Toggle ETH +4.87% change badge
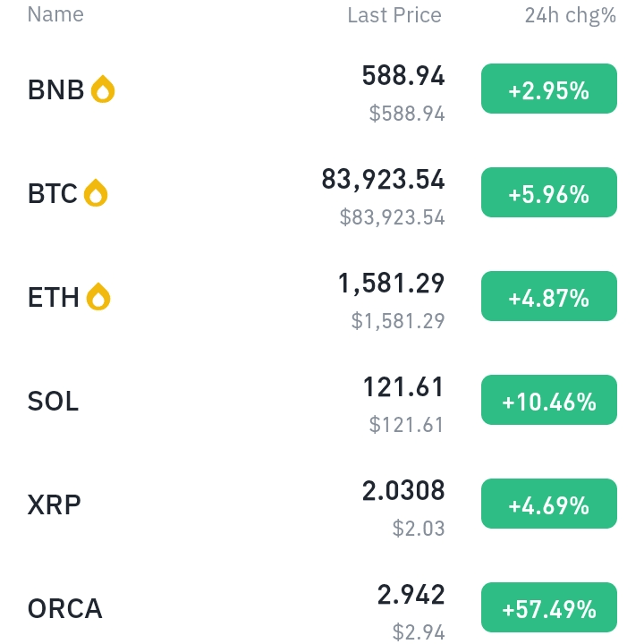This screenshot has height=644, width=644. click(x=549, y=296)
